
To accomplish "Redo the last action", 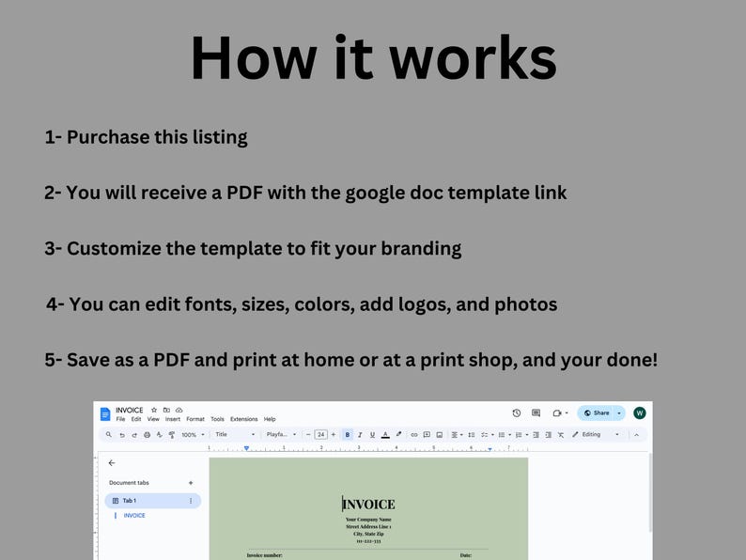I will [134, 435].
